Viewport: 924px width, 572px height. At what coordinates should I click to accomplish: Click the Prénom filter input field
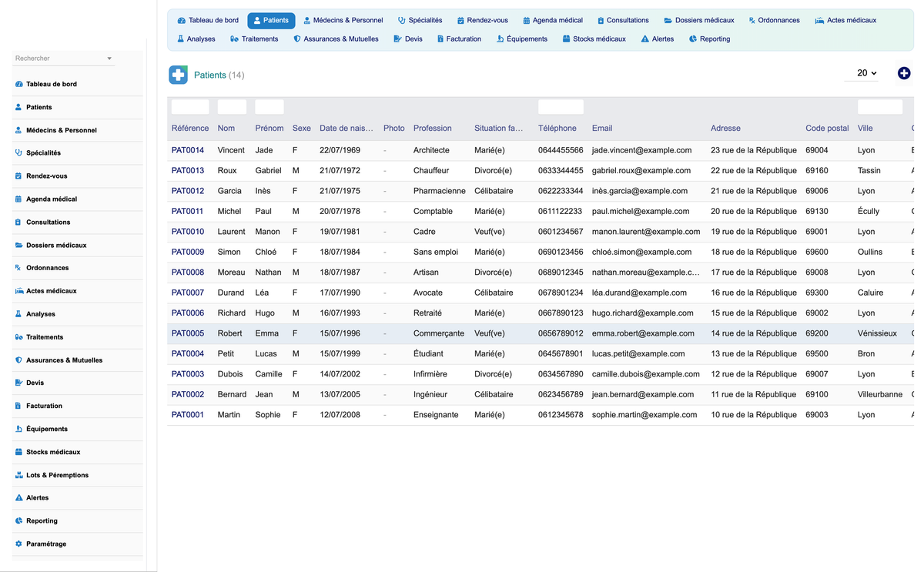(x=269, y=107)
